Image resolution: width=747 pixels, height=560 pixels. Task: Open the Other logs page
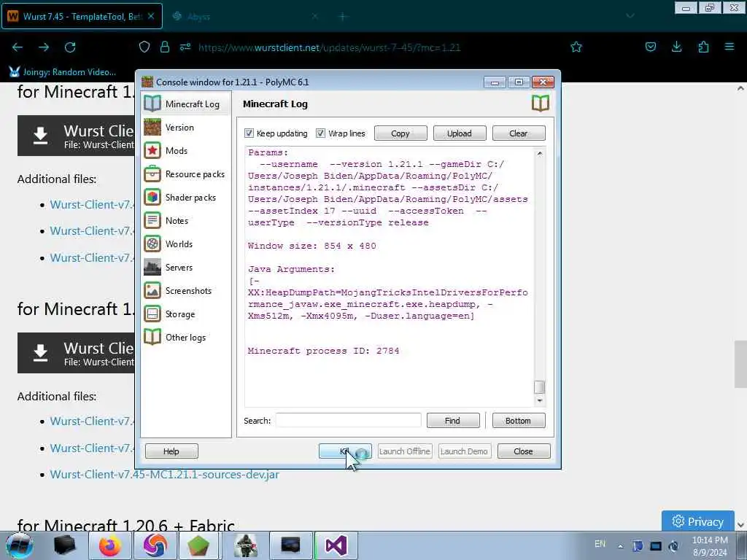(x=186, y=337)
